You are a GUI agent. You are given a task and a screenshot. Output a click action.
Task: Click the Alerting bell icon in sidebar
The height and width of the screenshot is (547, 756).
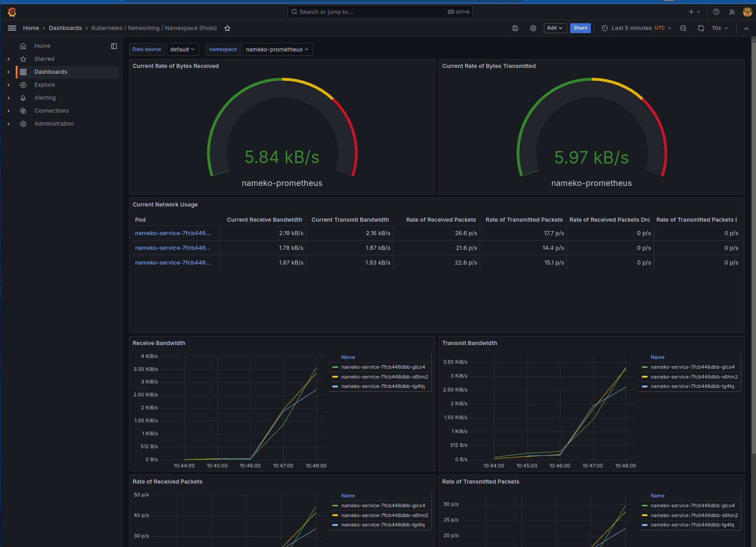pyautogui.click(x=23, y=98)
